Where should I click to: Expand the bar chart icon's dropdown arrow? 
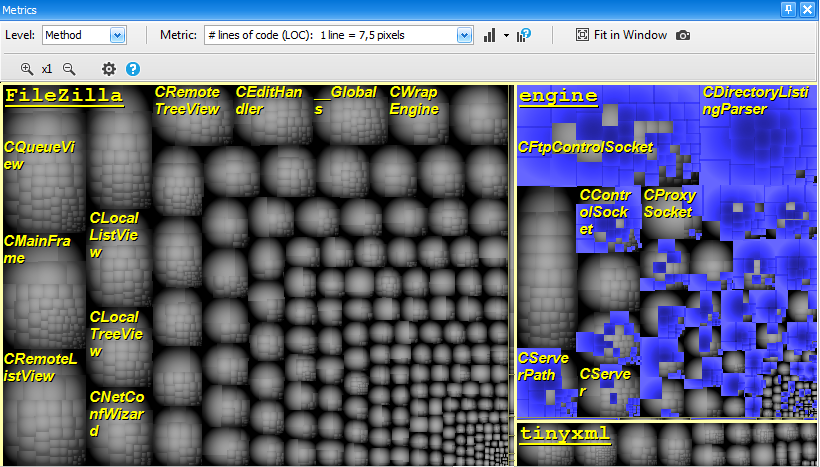506,36
